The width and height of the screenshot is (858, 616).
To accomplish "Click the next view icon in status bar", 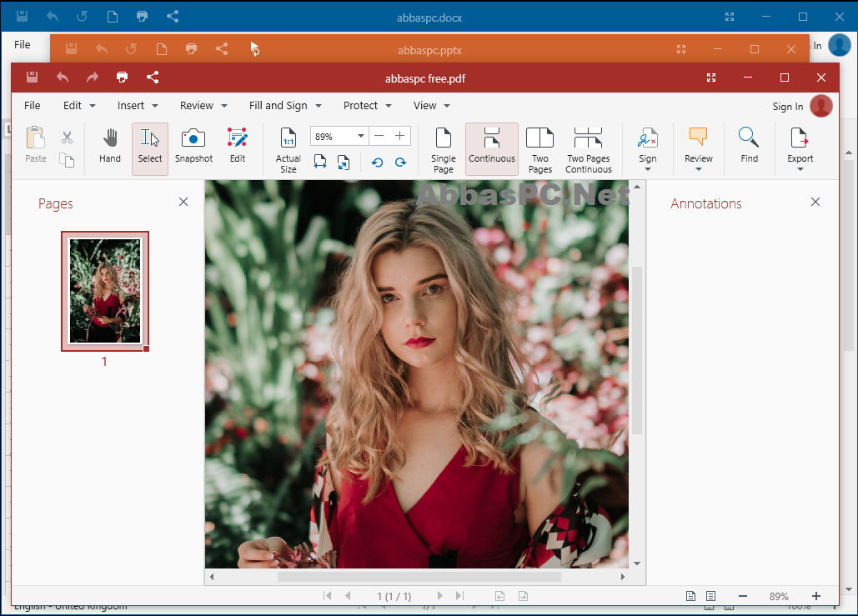I will pos(523,596).
